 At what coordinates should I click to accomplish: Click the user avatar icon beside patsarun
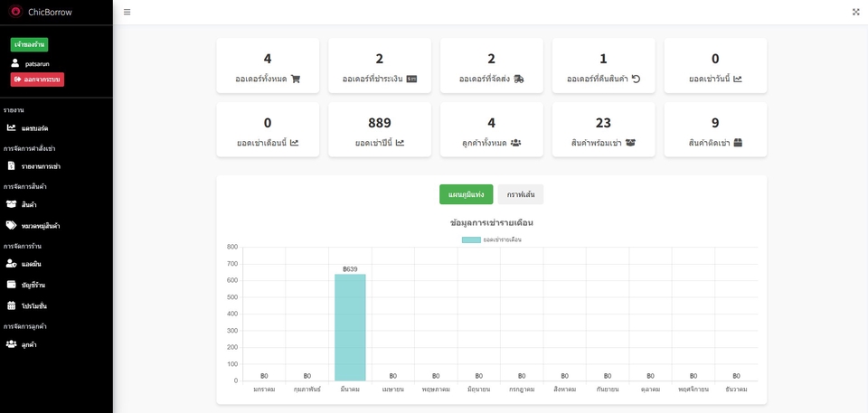point(15,63)
